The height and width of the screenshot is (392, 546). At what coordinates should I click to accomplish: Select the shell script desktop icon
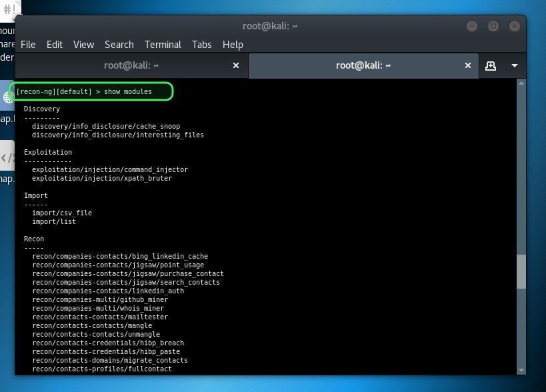(x=9, y=9)
